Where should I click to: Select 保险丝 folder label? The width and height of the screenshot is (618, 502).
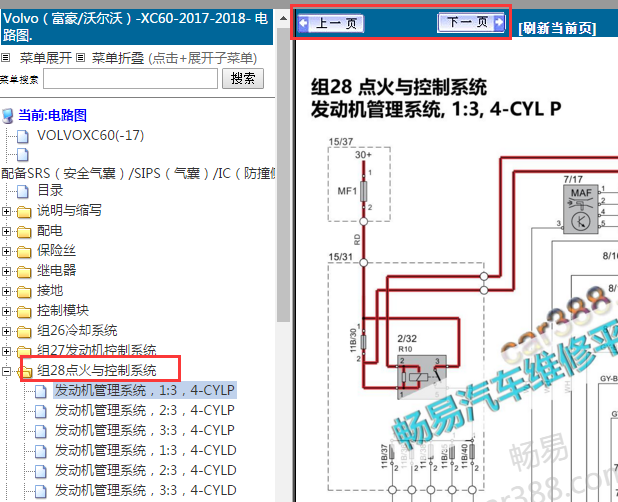(56, 250)
